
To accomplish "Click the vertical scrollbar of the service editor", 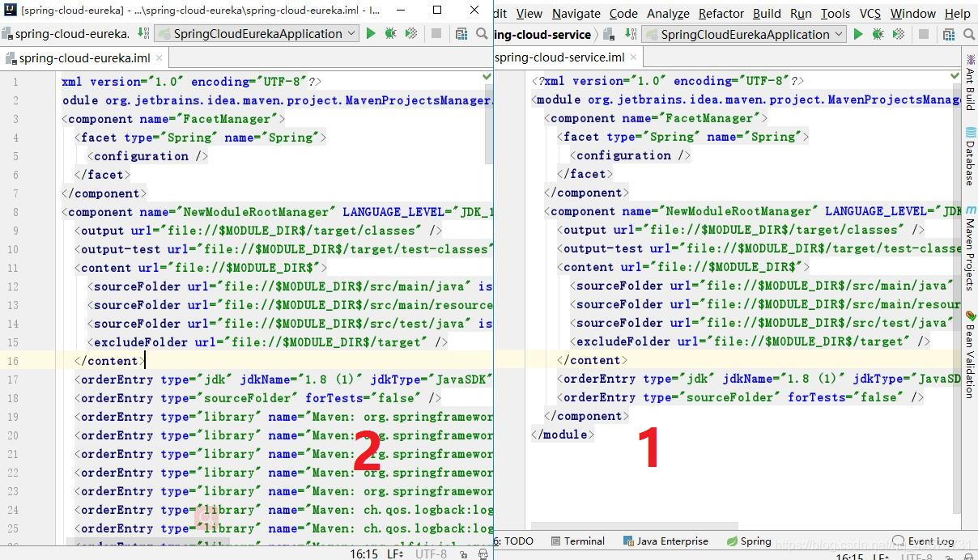I will click(956, 291).
